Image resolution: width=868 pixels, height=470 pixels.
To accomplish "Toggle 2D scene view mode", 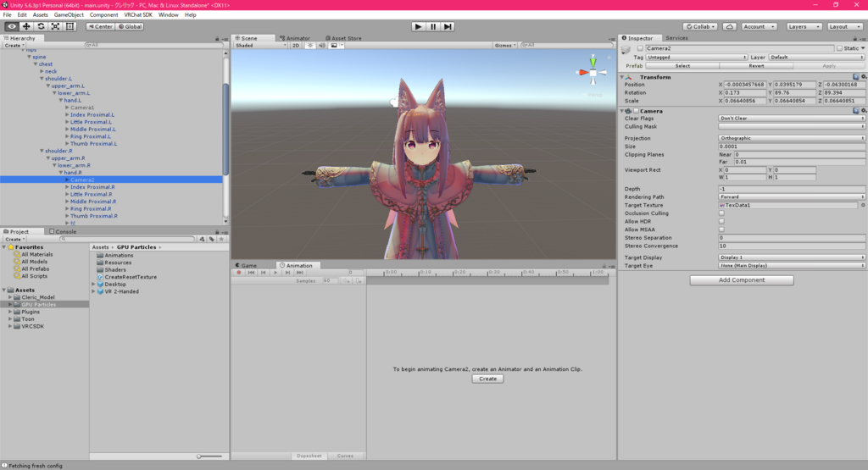I will pos(296,46).
